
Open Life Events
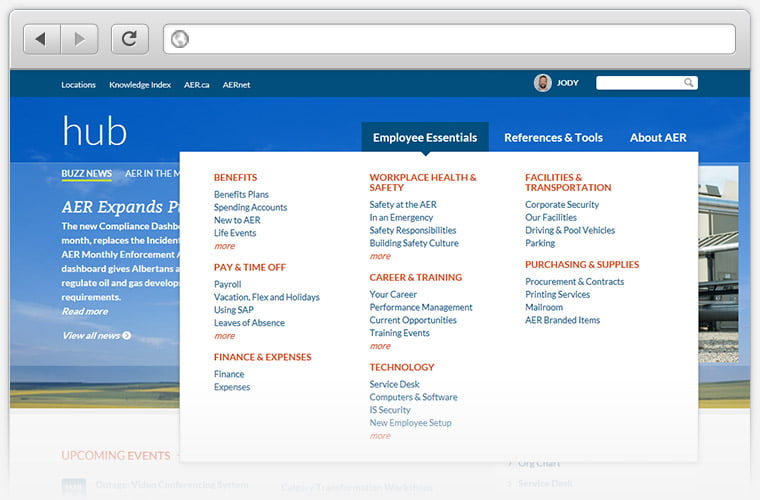click(235, 233)
